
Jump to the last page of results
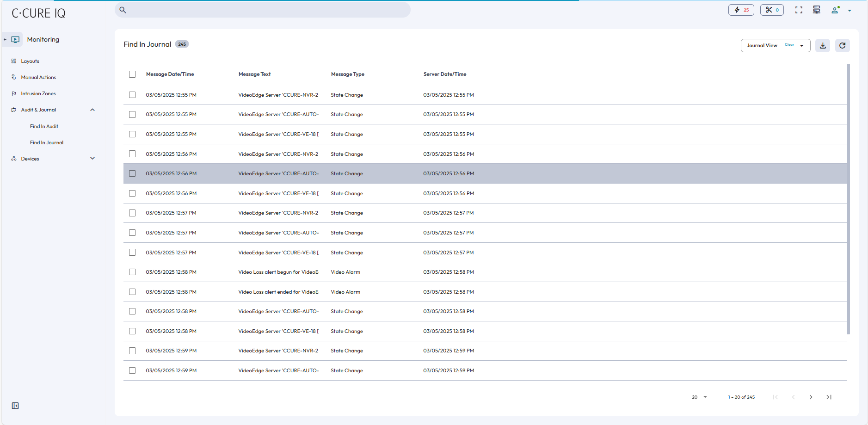click(x=829, y=397)
